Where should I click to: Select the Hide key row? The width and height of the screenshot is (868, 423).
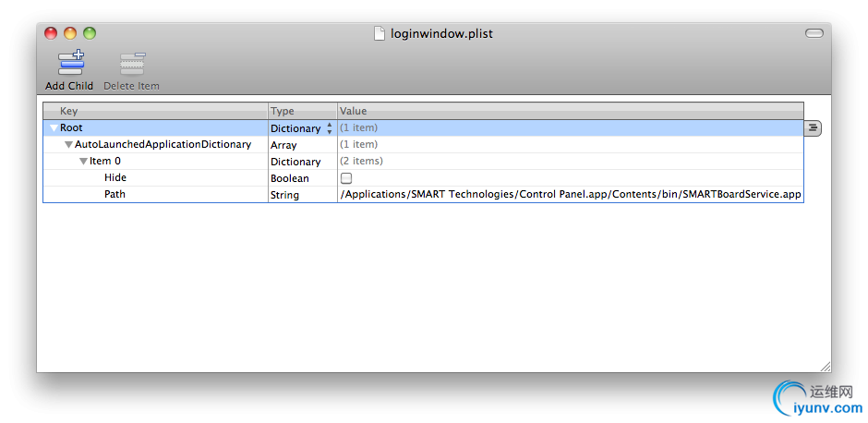click(115, 178)
